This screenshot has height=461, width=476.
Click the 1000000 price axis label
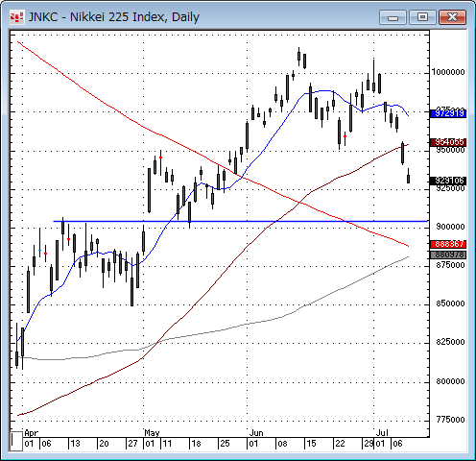(x=448, y=72)
